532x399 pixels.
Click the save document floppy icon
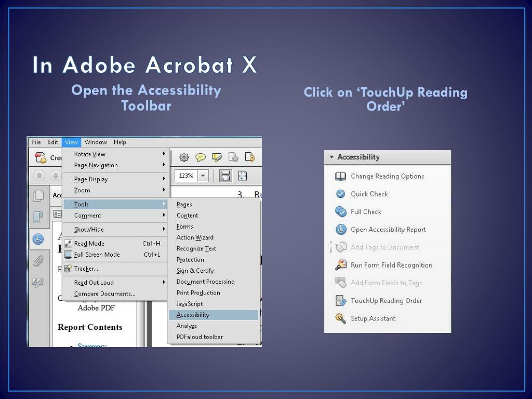(225, 176)
